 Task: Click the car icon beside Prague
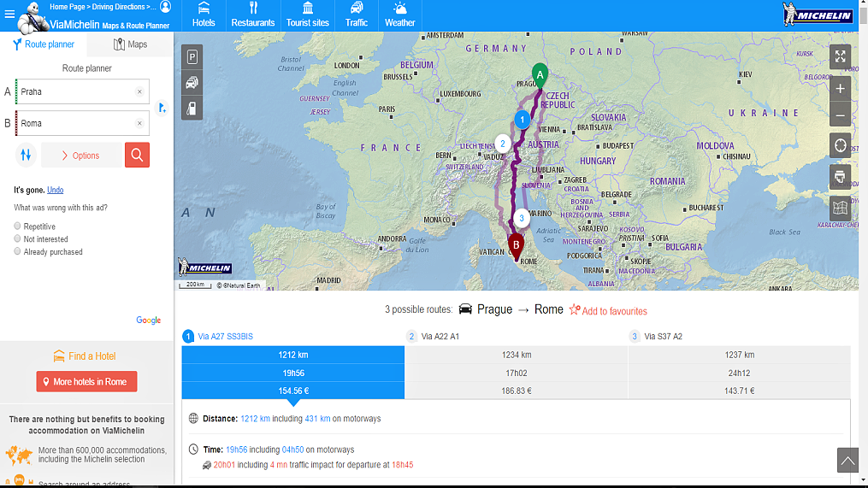[465, 309]
